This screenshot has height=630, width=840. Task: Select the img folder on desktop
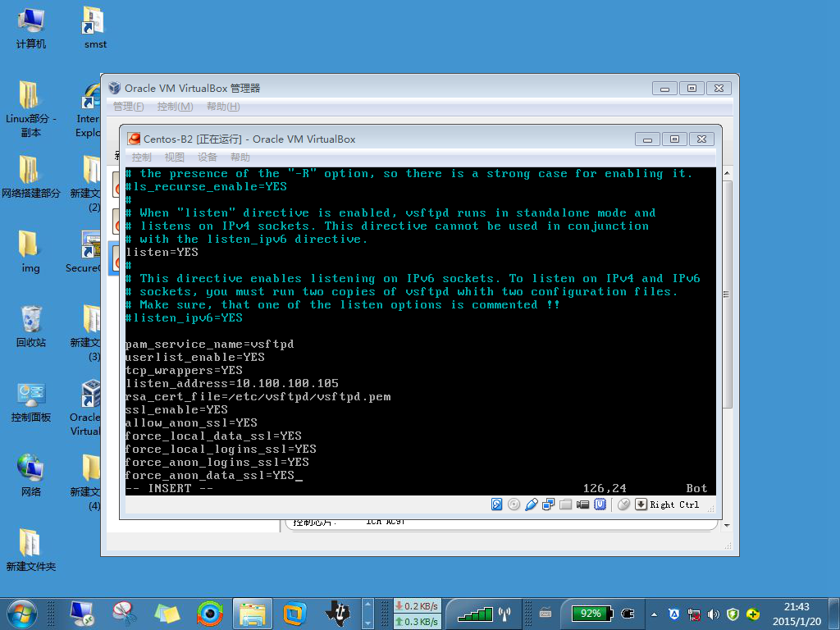pyautogui.click(x=30, y=252)
